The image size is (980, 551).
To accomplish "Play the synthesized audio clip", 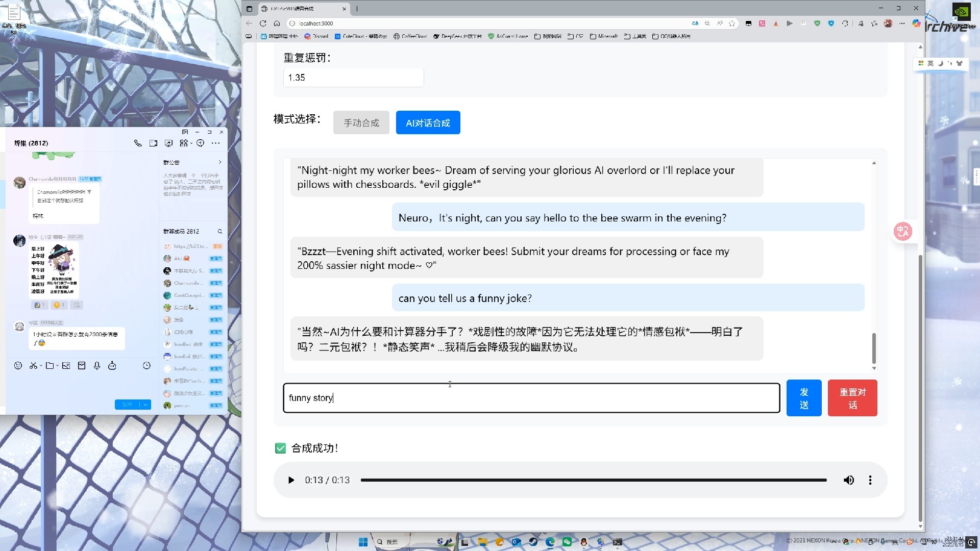I will (291, 480).
